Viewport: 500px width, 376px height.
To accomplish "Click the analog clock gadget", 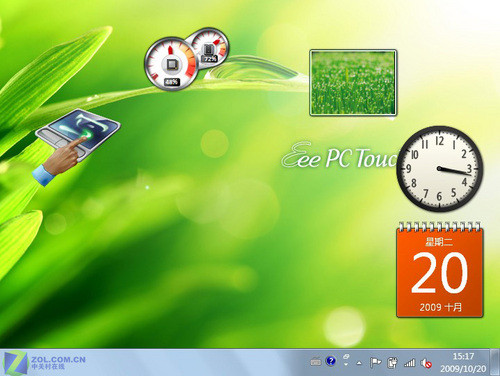I will pyautogui.click(x=440, y=169).
